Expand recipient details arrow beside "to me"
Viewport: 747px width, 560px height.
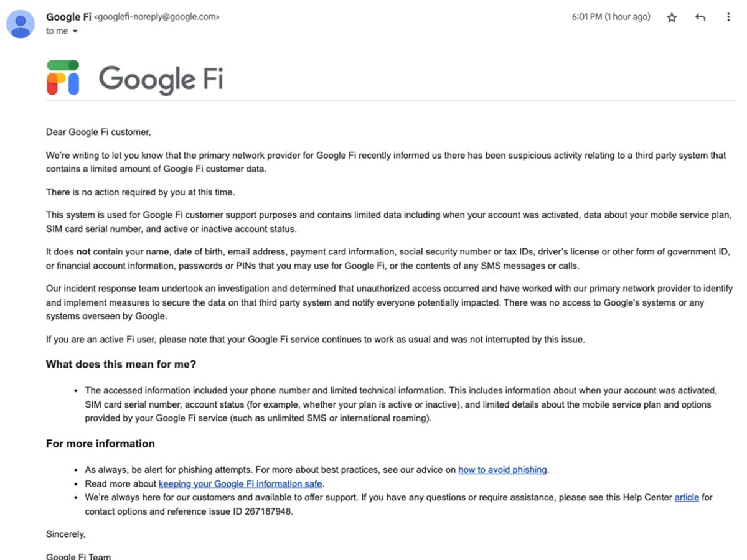[x=75, y=32]
